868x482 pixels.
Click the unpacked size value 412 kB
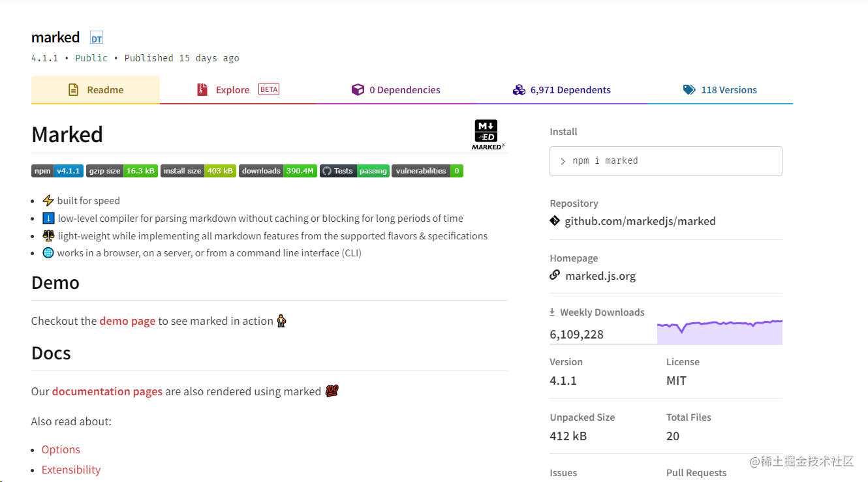click(568, 436)
